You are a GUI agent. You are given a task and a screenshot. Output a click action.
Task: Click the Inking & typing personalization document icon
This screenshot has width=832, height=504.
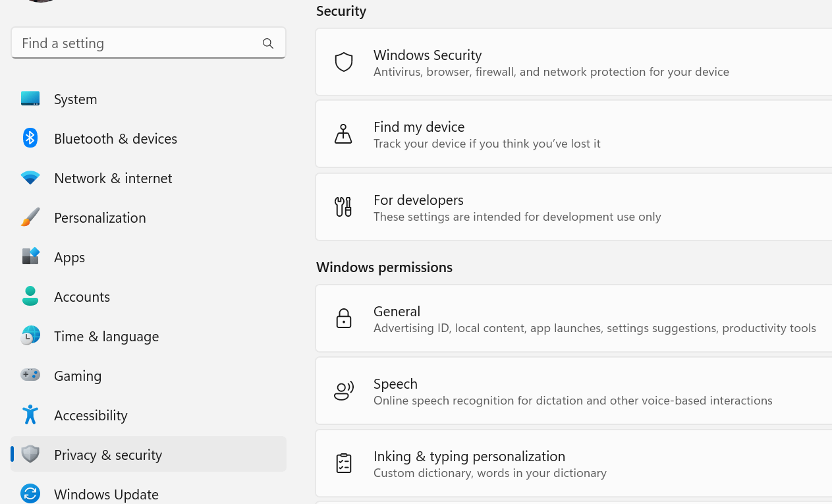(344, 463)
